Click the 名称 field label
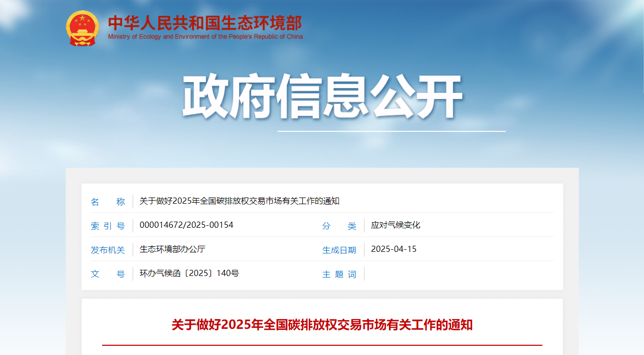This screenshot has width=644, height=355. click(x=108, y=202)
